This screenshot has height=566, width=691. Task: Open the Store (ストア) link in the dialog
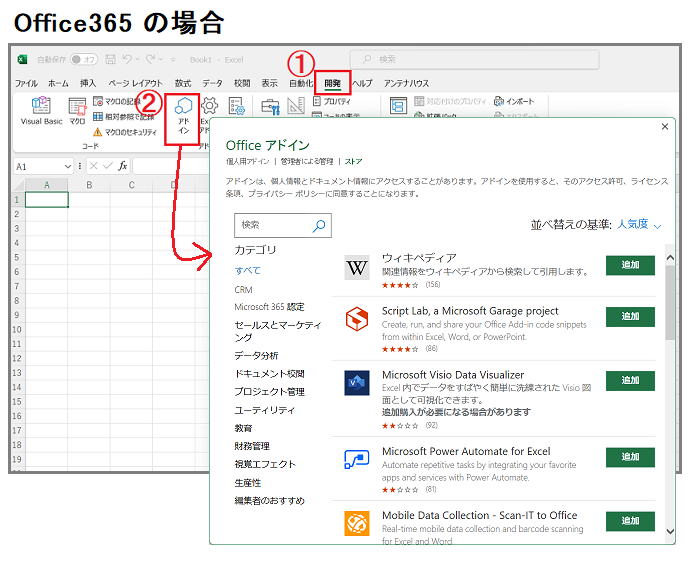click(x=353, y=161)
